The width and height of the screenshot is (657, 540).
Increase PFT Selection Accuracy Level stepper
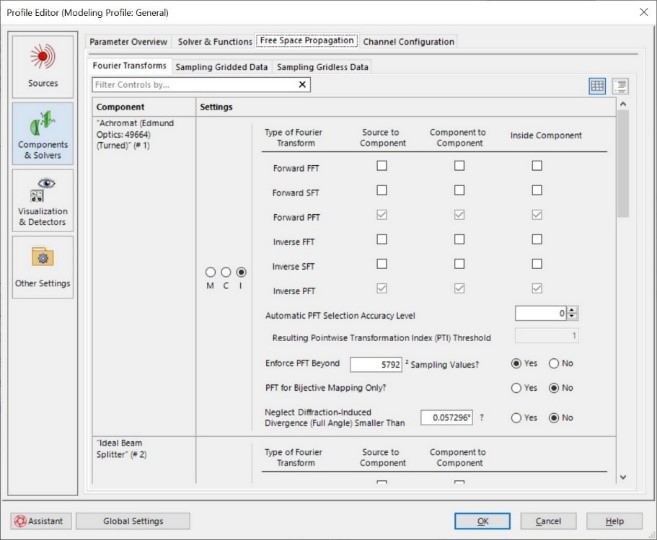click(x=571, y=311)
